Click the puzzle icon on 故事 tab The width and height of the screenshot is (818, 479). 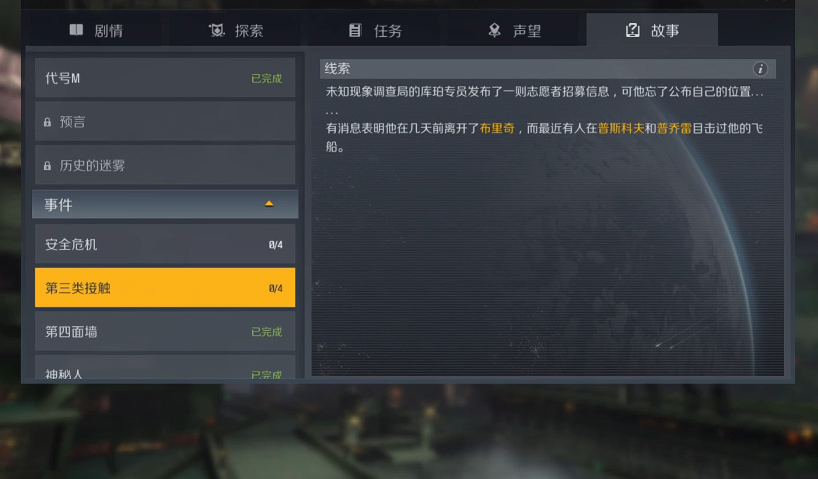(x=632, y=30)
